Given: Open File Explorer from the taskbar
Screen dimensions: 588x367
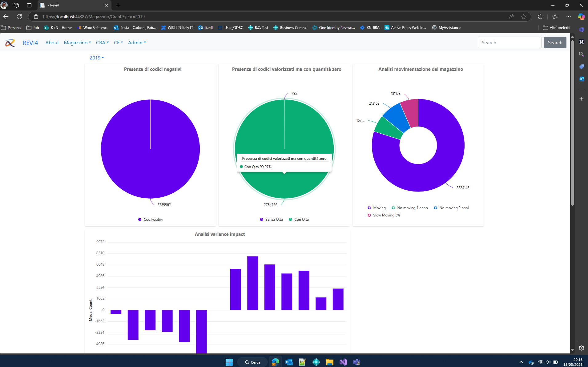Looking at the screenshot, I should (x=330, y=362).
